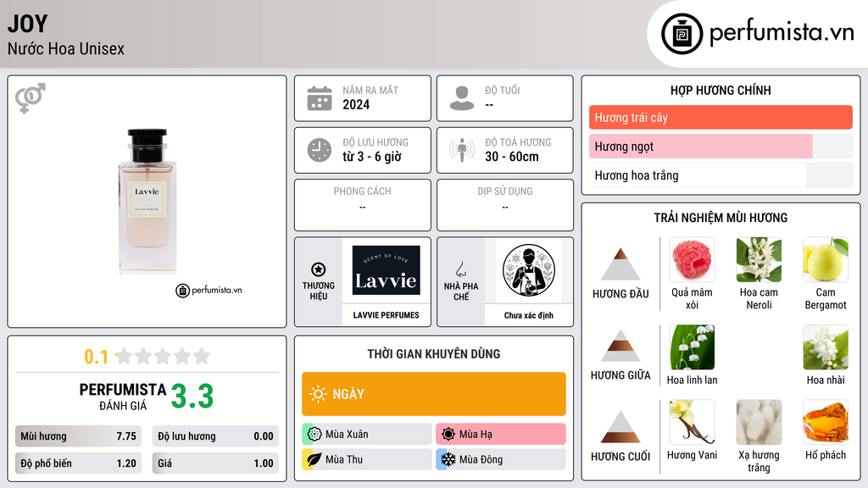Click the JOY product title
Viewport: 868px width, 488px height.
(28, 24)
